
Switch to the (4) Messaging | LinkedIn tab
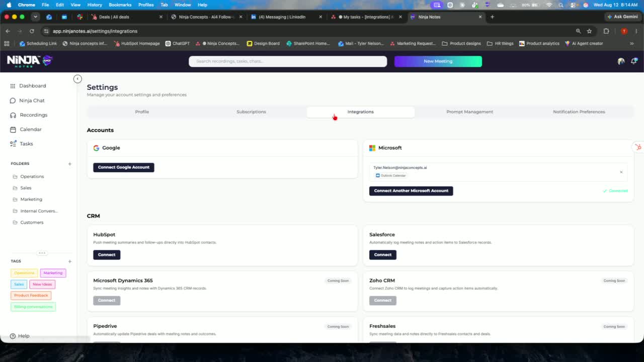click(x=286, y=17)
